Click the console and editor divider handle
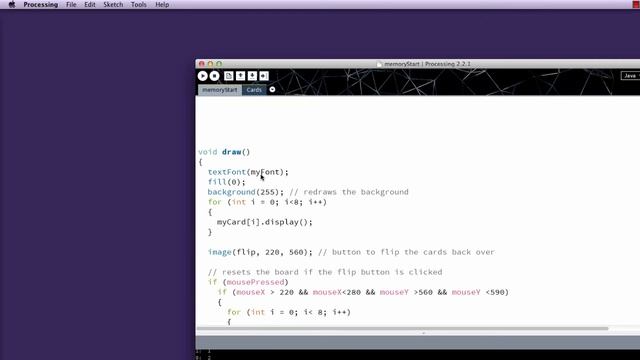Image resolution: width=640 pixels, height=360 pixels. (423, 333)
